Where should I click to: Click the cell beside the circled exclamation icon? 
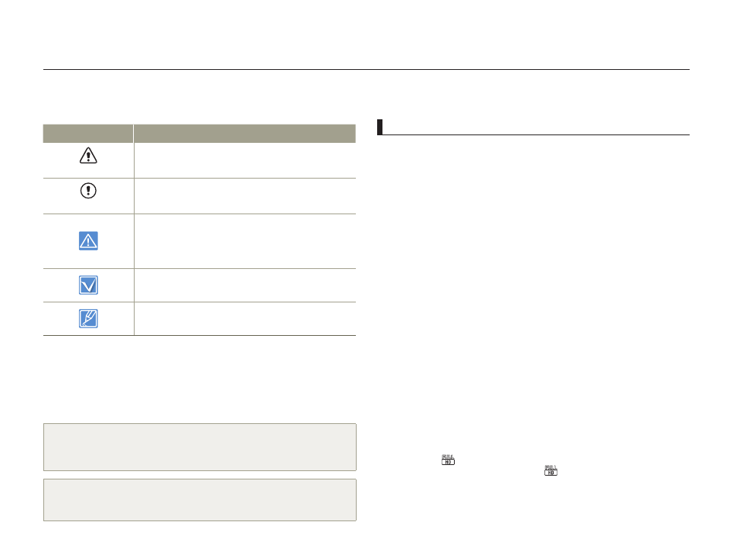[245, 195]
